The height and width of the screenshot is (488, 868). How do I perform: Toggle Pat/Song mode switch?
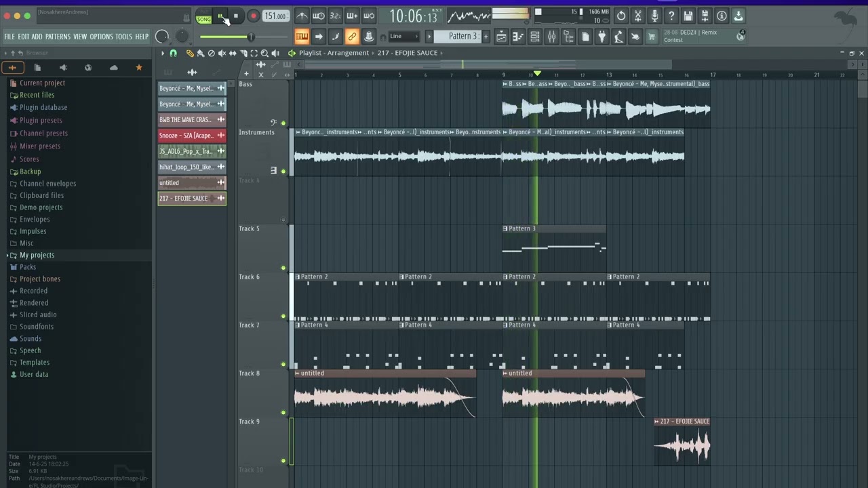203,17
